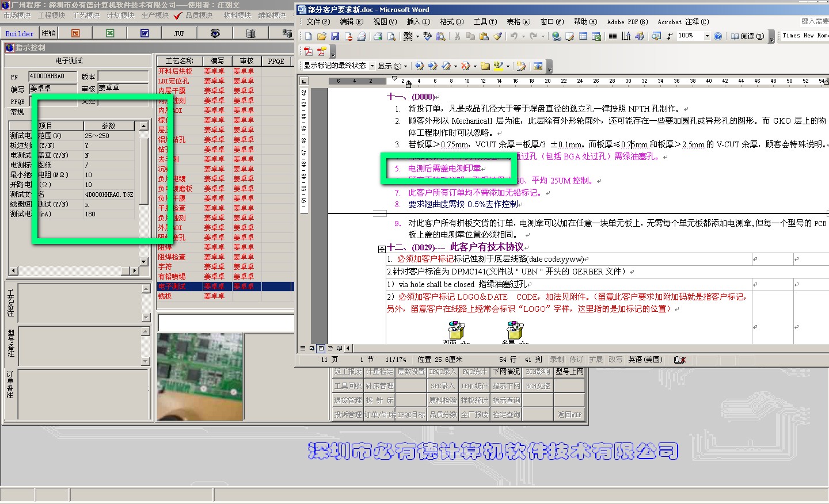Click the Cut scissors icon in Word
Image resolution: width=829 pixels, height=504 pixels.
coord(457,36)
